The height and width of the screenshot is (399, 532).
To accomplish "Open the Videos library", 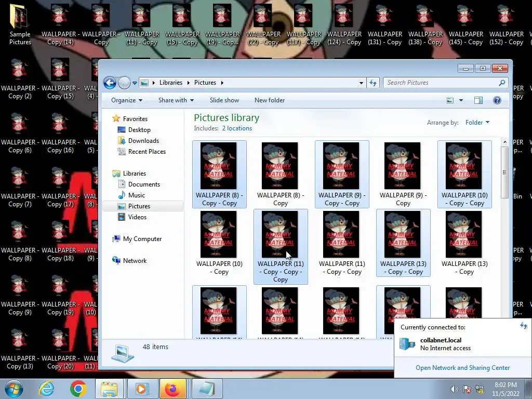I will pyautogui.click(x=137, y=217).
